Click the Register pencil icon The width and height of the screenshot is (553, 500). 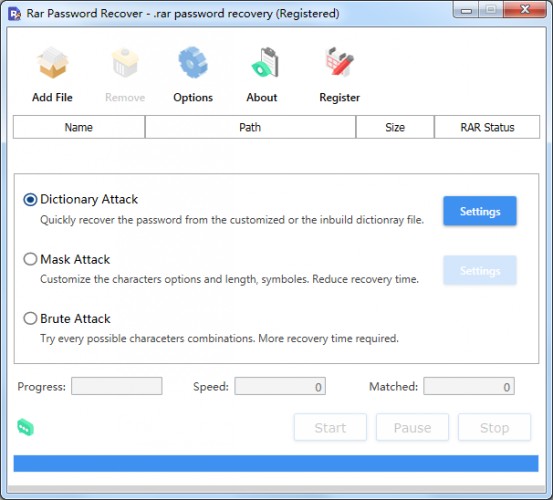pyautogui.click(x=339, y=62)
